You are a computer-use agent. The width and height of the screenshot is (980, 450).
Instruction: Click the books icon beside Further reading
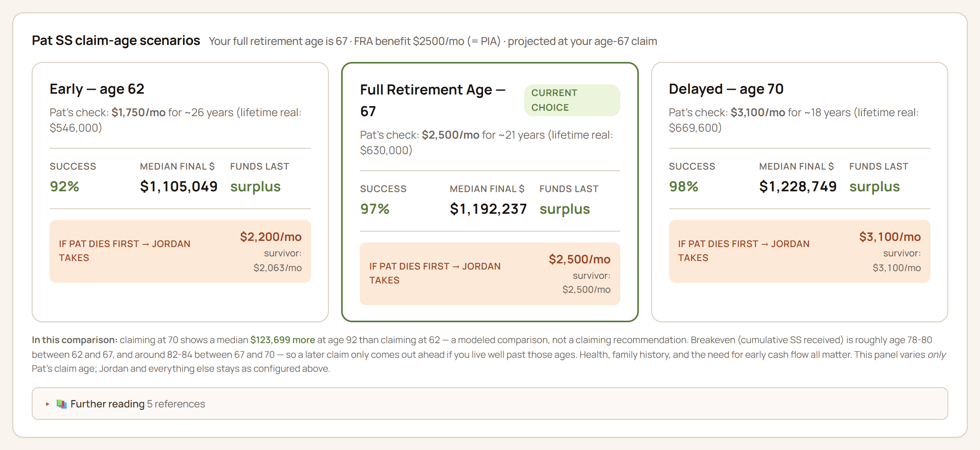click(x=62, y=404)
